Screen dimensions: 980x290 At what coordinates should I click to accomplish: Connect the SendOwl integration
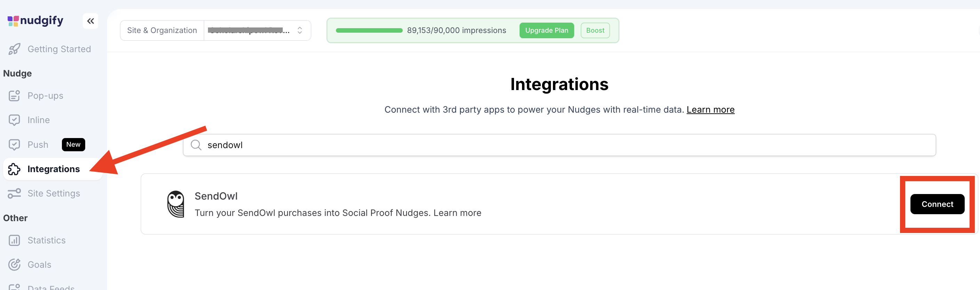[937, 204]
